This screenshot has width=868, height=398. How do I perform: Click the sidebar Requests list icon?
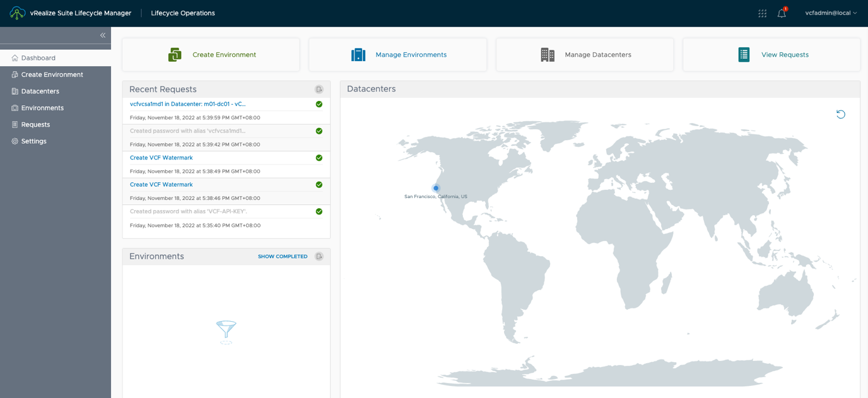point(15,125)
